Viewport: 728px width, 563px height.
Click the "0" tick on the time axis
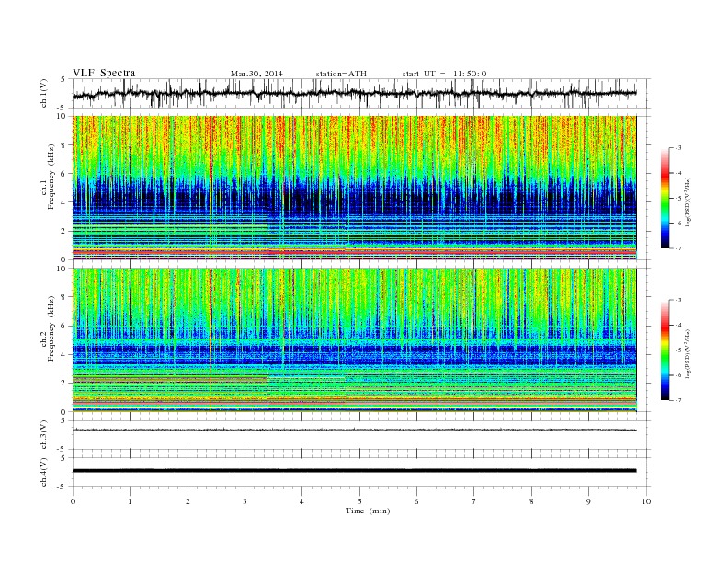pyautogui.click(x=73, y=501)
